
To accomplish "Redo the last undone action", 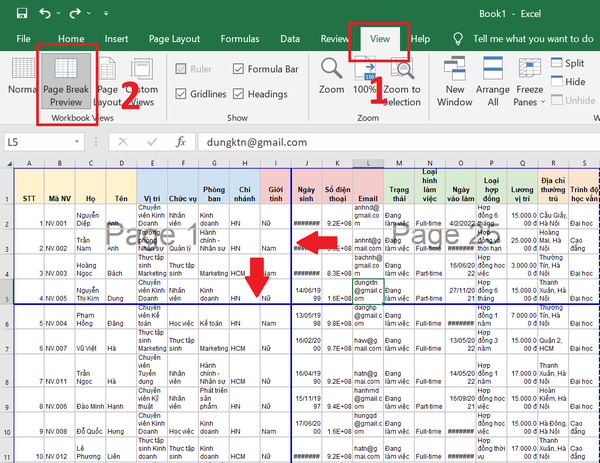I will [75, 13].
